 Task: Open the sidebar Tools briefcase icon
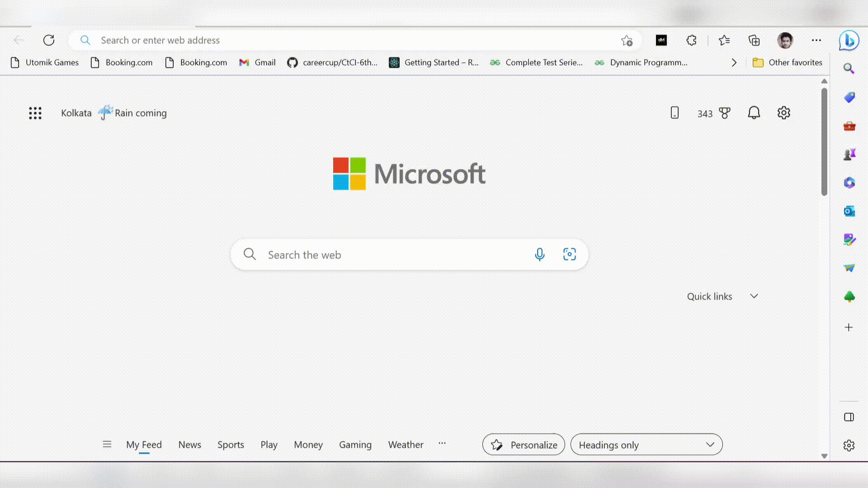coord(849,126)
